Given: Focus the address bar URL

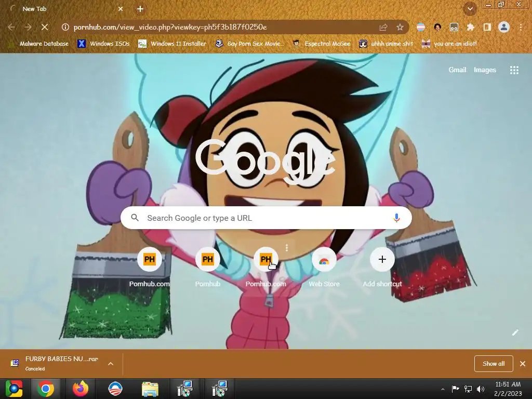Looking at the screenshot, I should coord(170,27).
